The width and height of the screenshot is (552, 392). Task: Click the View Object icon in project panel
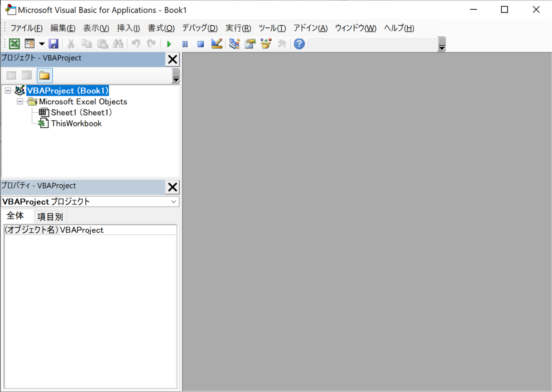[x=27, y=75]
